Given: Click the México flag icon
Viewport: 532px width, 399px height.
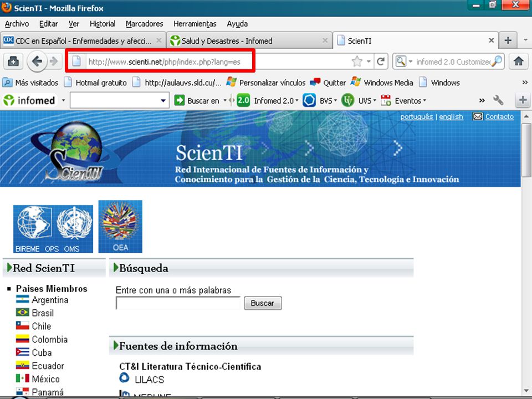Looking at the screenshot, I should pos(22,378).
